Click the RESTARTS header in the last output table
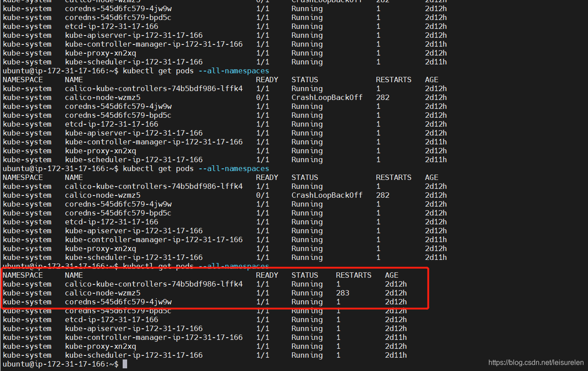The image size is (588, 371). [354, 275]
